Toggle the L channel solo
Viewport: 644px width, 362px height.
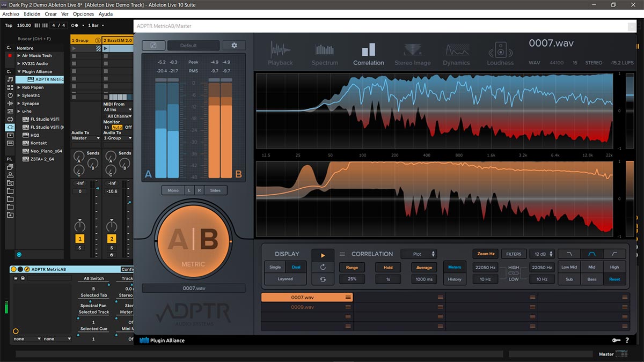click(189, 190)
